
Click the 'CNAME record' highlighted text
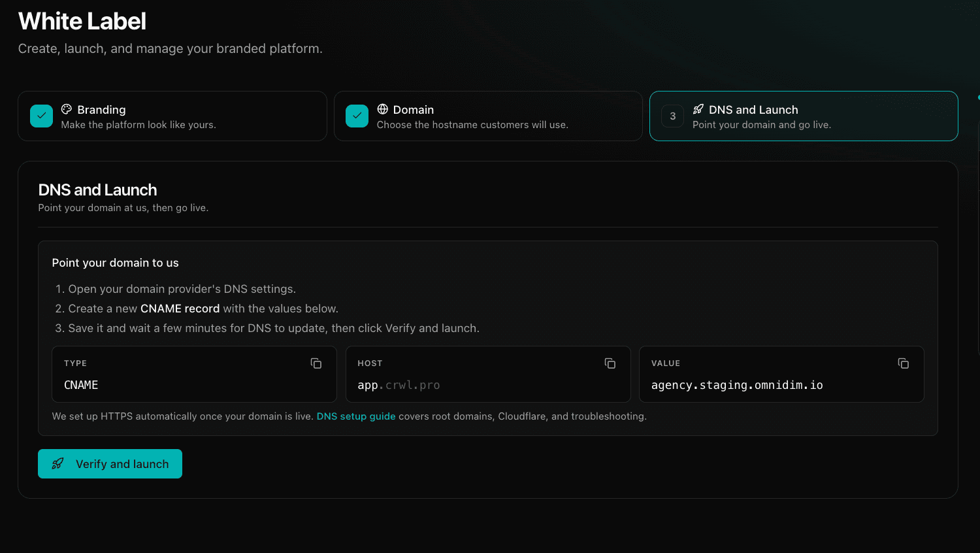180,309
